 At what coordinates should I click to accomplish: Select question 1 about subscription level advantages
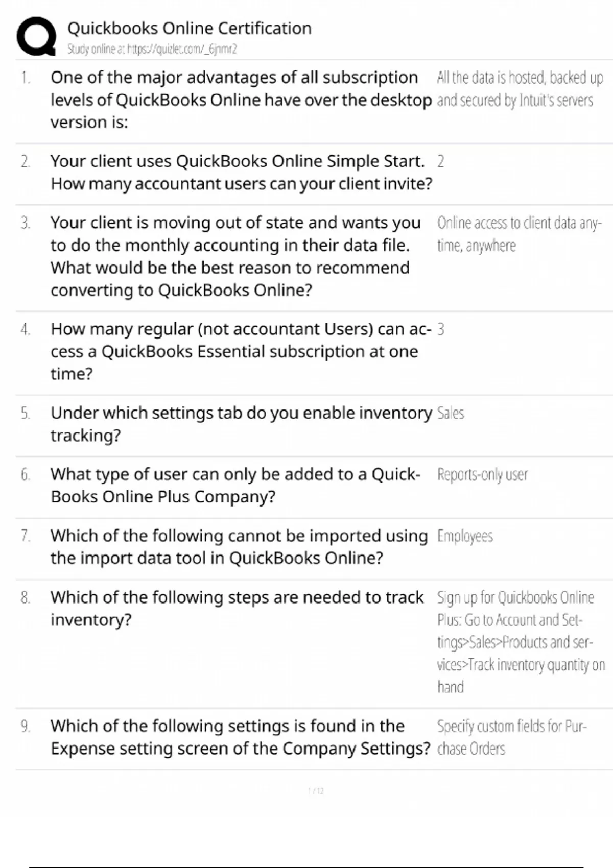[x=240, y=100]
